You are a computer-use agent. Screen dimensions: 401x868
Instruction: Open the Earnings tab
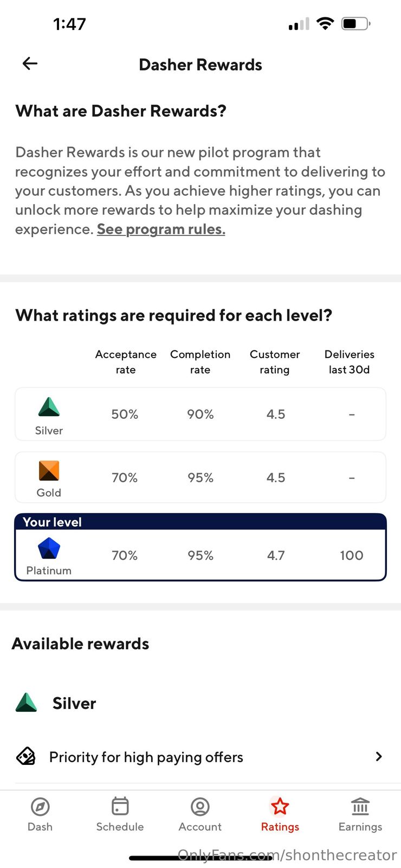pos(360,814)
